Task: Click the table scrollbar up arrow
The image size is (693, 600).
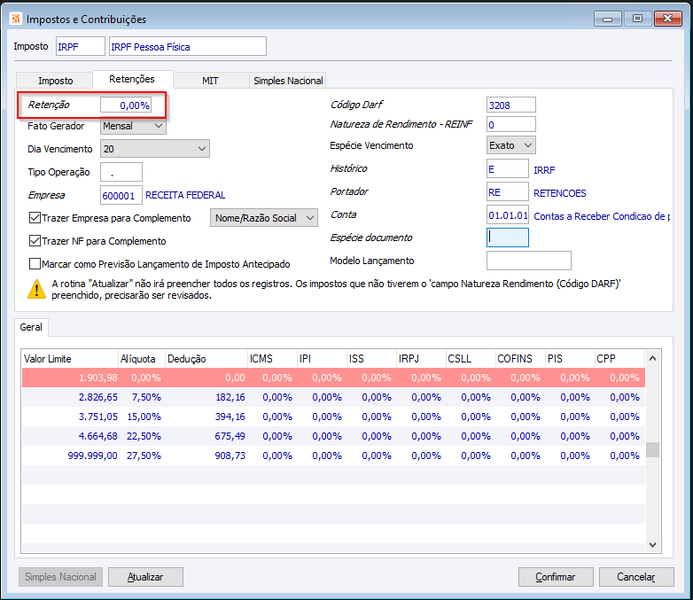Action: [653, 358]
